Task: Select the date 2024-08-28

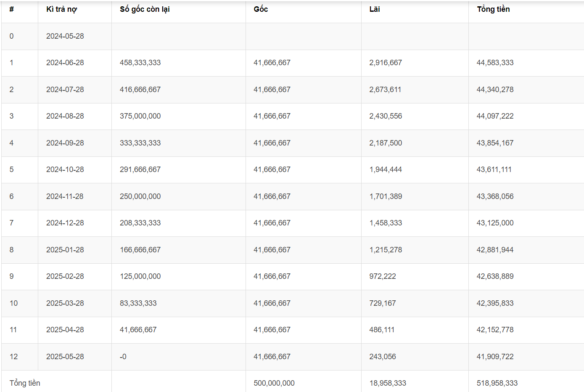Action: click(x=65, y=116)
